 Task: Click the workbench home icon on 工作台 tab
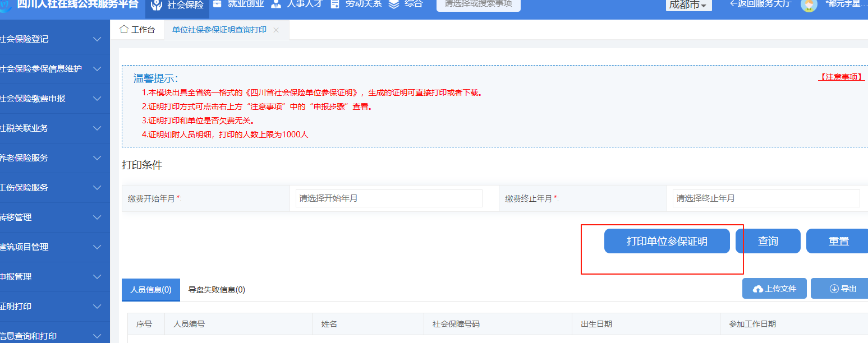point(125,29)
